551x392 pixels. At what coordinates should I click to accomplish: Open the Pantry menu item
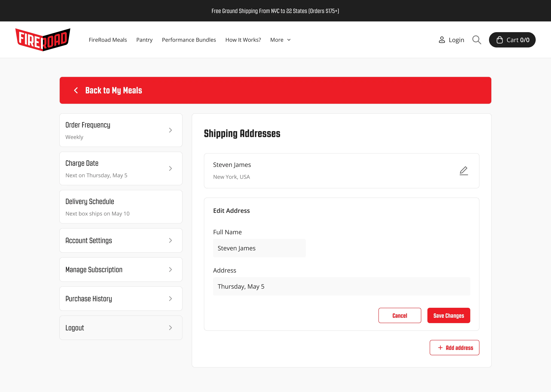pos(144,40)
